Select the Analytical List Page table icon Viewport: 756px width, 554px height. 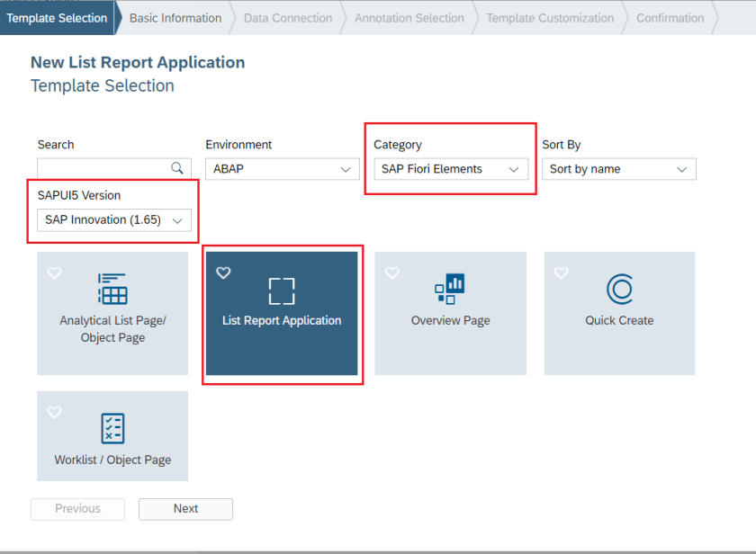112,289
